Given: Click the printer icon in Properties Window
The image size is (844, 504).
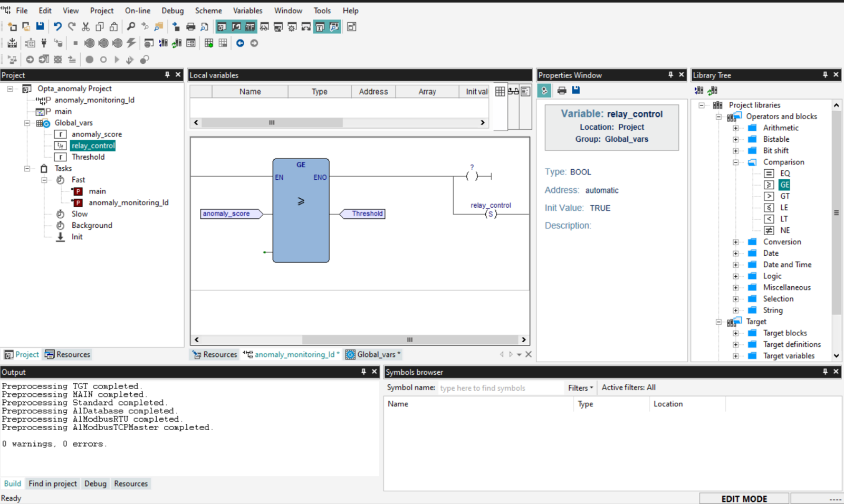Looking at the screenshot, I should point(562,91).
